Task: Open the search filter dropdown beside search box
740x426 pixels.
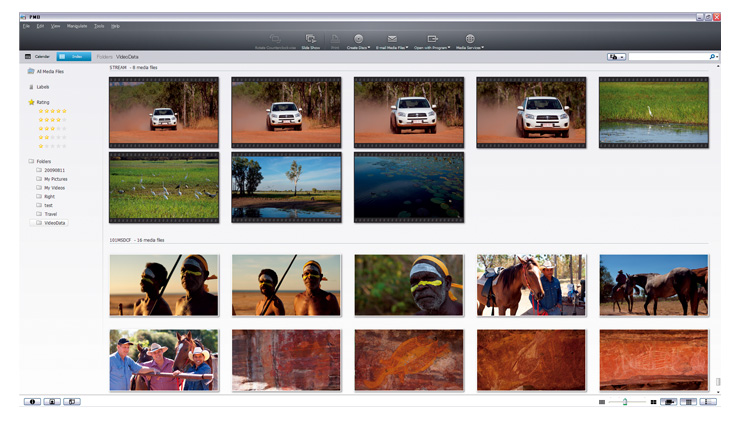Action: click(616, 57)
